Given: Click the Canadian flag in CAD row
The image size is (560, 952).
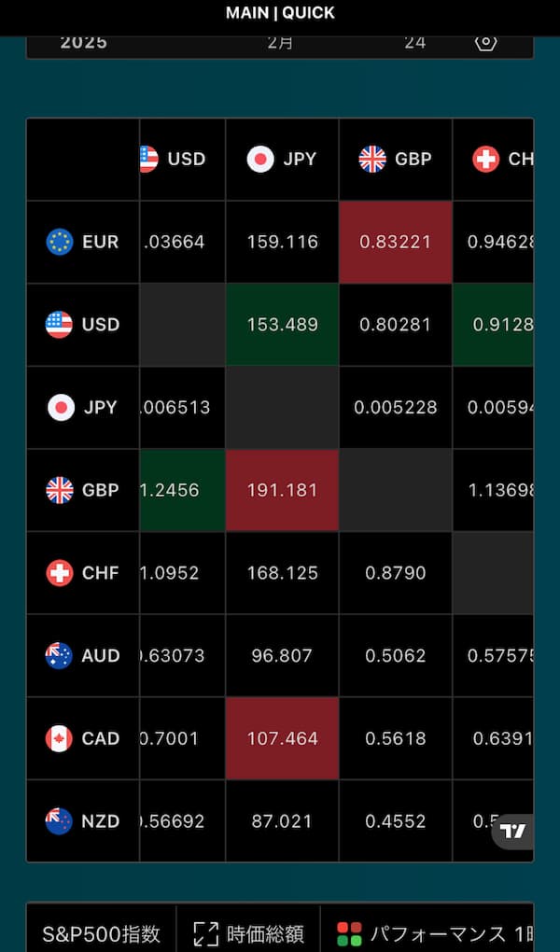Looking at the screenshot, I should point(60,738).
